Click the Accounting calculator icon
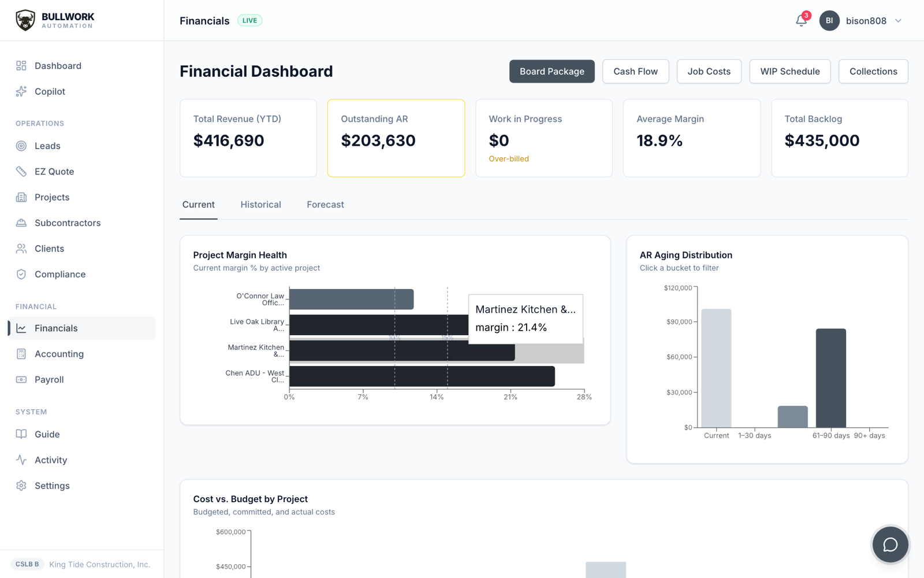Screen dimensions: 924x578 (21, 354)
